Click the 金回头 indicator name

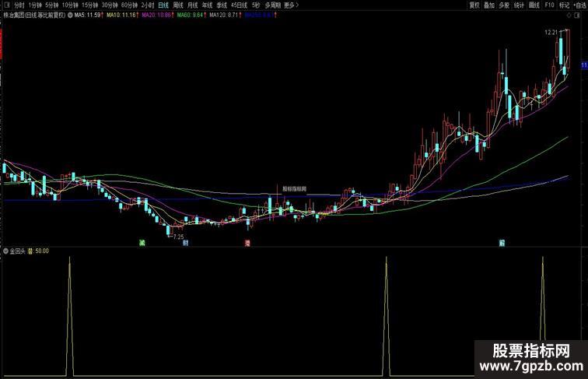17,251
